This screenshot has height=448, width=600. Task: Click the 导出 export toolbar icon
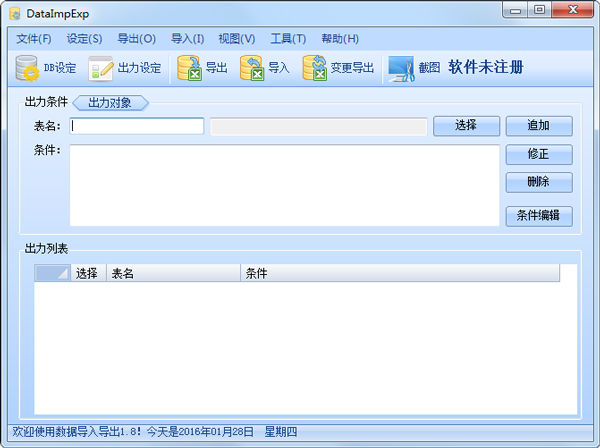190,68
